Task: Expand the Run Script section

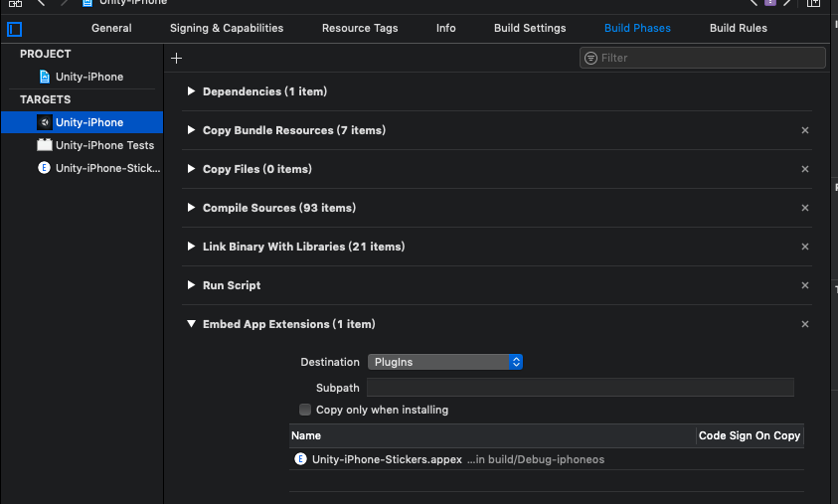Action: [x=191, y=285]
